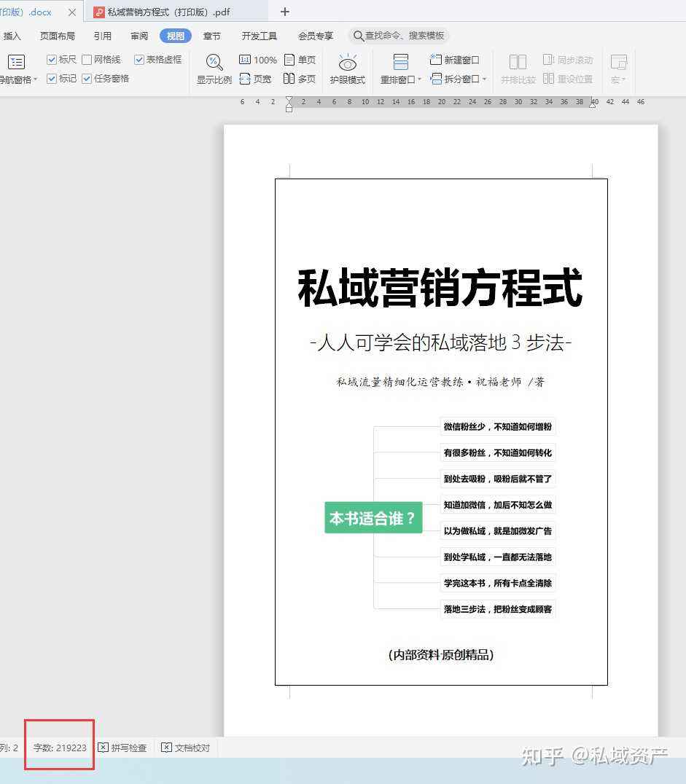Close the .docx document tab
Viewport: 686px width, 784px height.
[72, 12]
